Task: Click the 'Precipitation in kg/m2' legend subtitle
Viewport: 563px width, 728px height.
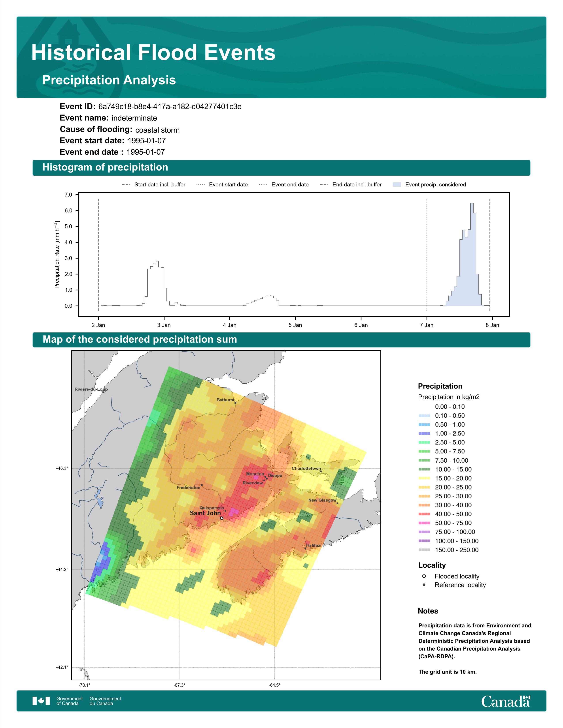Action: pos(449,397)
